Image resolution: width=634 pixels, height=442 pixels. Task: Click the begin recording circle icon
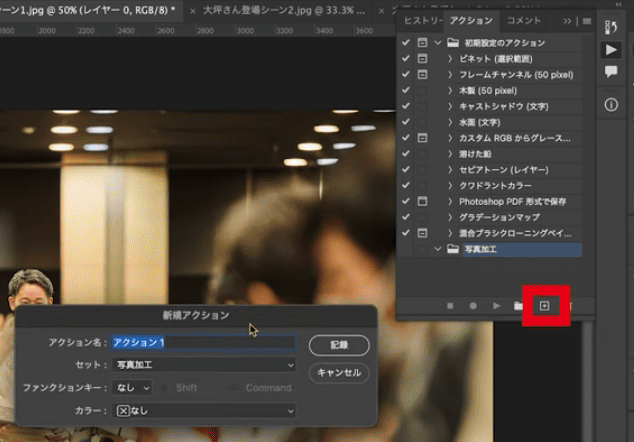(x=472, y=305)
